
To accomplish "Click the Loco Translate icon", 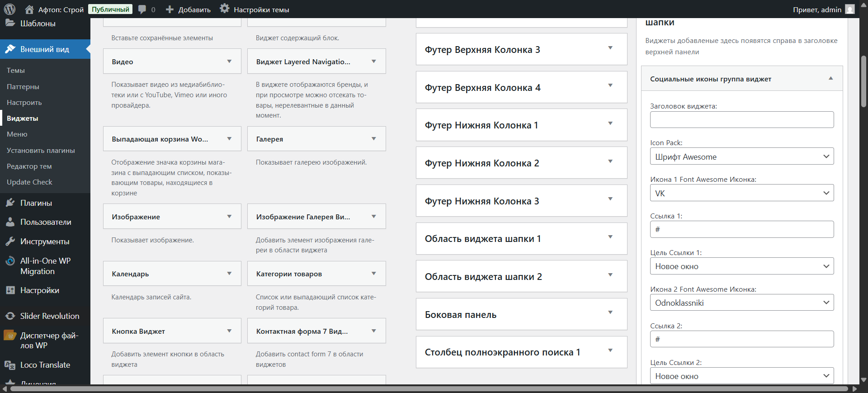I will click(10, 365).
